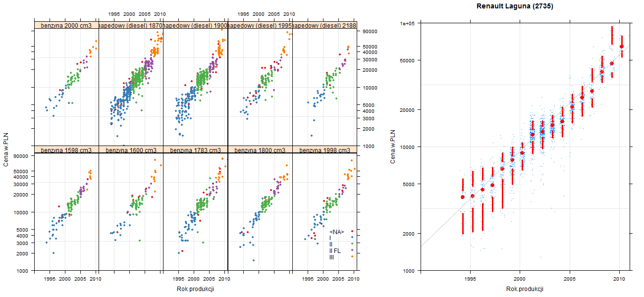Click the 'III' legend label

[x=331, y=257]
